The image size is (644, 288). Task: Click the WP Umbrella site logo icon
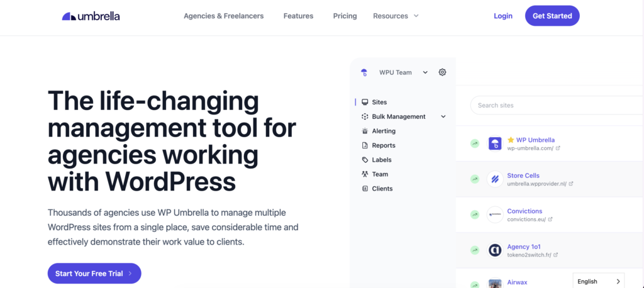click(495, 144)
